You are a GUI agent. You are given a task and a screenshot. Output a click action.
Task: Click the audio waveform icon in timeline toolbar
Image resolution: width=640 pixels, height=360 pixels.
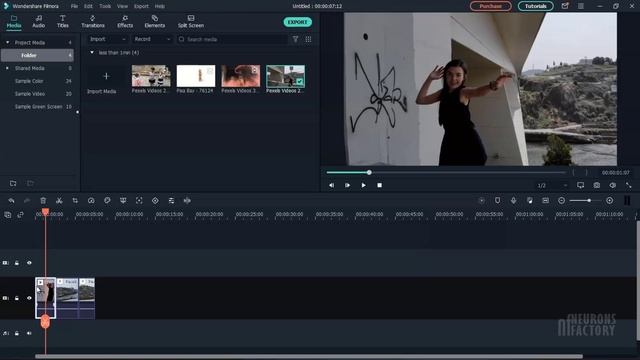coord(187,200)
